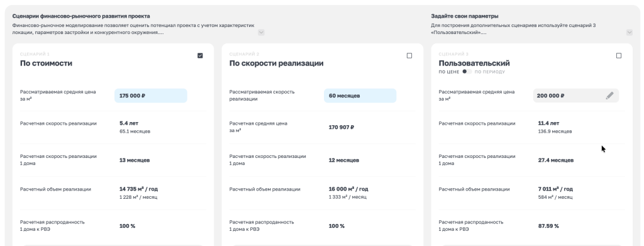
Task: Click the «5.4 лет» value
Action: tap(129, 123)
